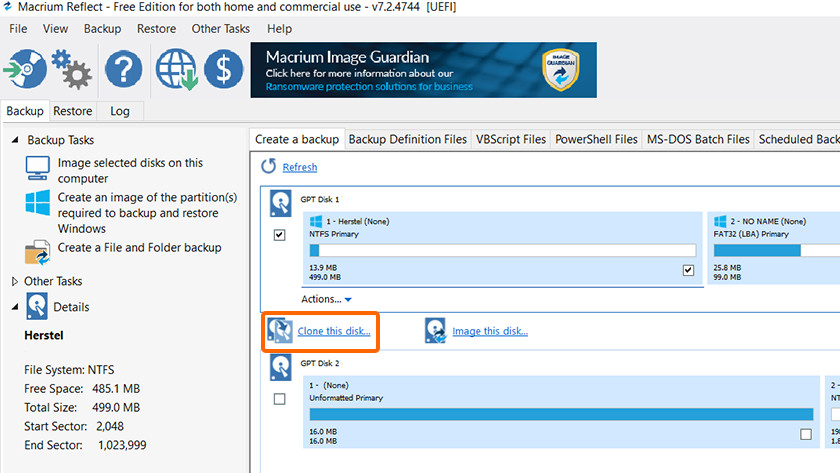Screen dimensions: 840x473
Task: Collapse the Details section arrow
Action: (x=15, y=307)
